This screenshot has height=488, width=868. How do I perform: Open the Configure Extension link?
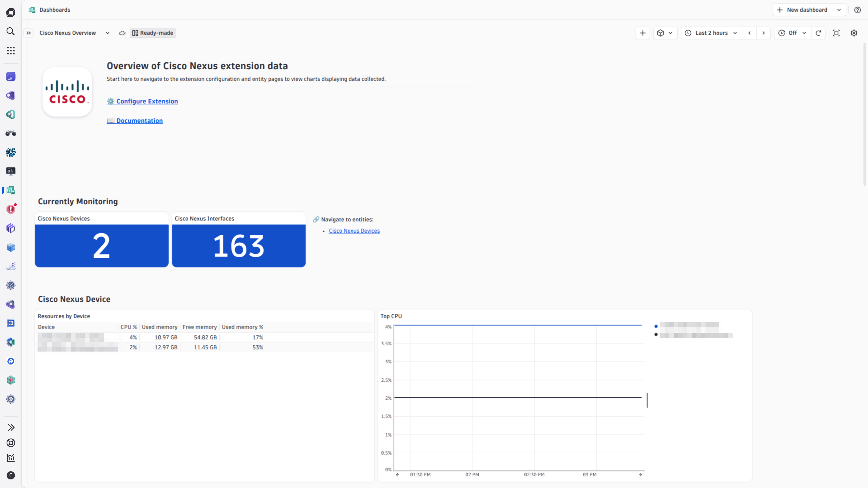pyautogui.click(x=143, y=101)
